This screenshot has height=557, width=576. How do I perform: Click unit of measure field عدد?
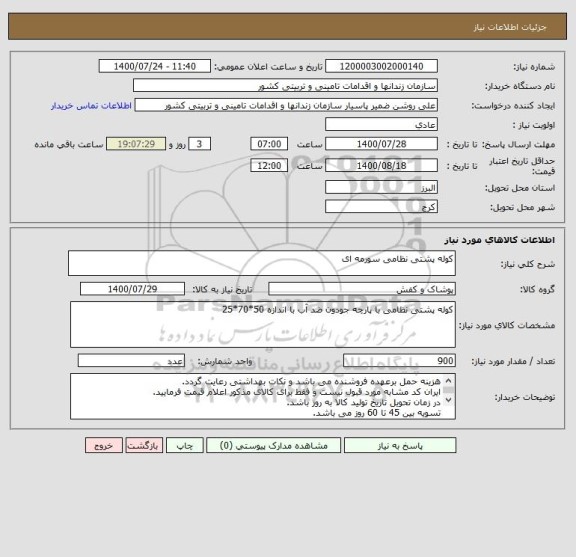point(131,361)
